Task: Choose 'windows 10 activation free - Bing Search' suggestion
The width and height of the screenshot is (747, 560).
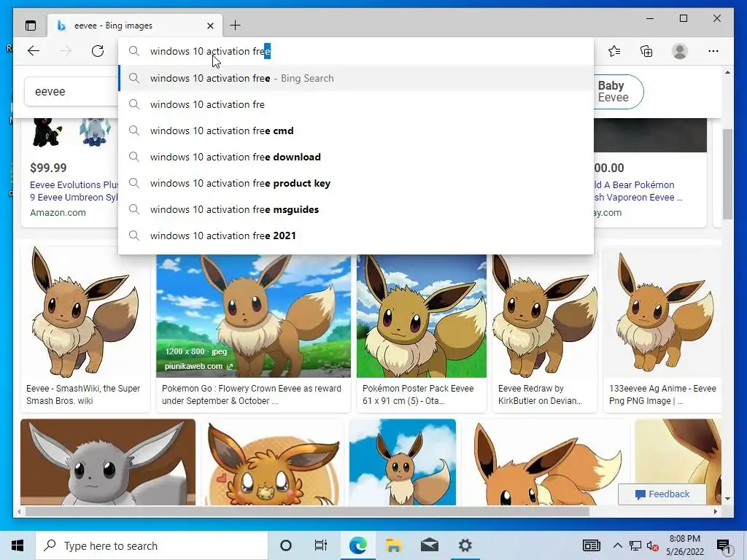Action: point(356,78)
